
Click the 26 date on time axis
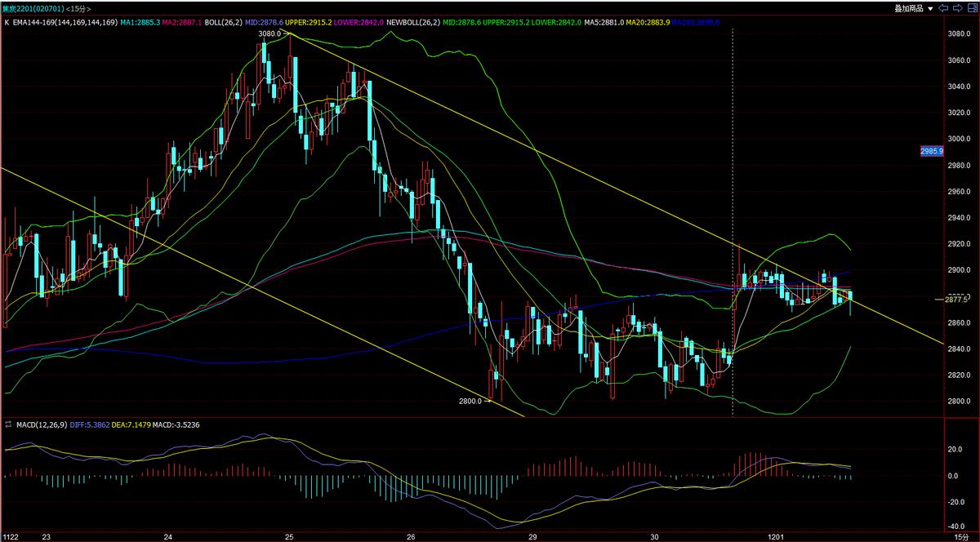pyautogui.click(x=411, y=536)
